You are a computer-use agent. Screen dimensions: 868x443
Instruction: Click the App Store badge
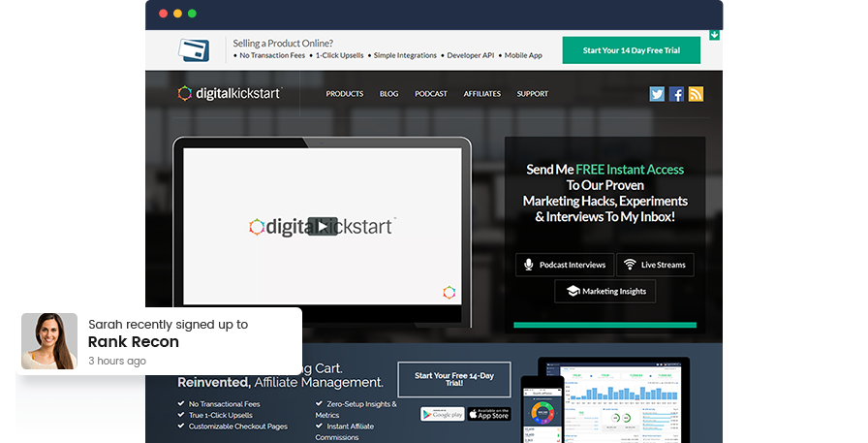click(x=489, y=413)
